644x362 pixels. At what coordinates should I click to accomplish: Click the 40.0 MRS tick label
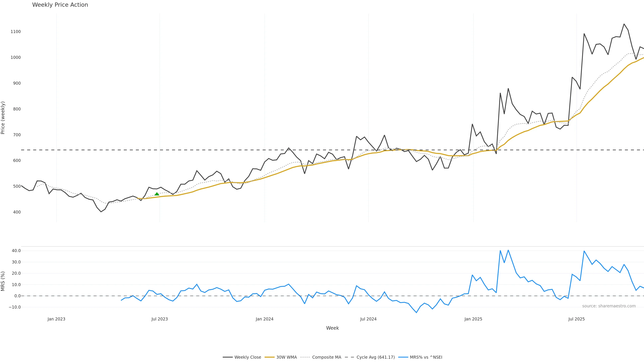(16, 251)
